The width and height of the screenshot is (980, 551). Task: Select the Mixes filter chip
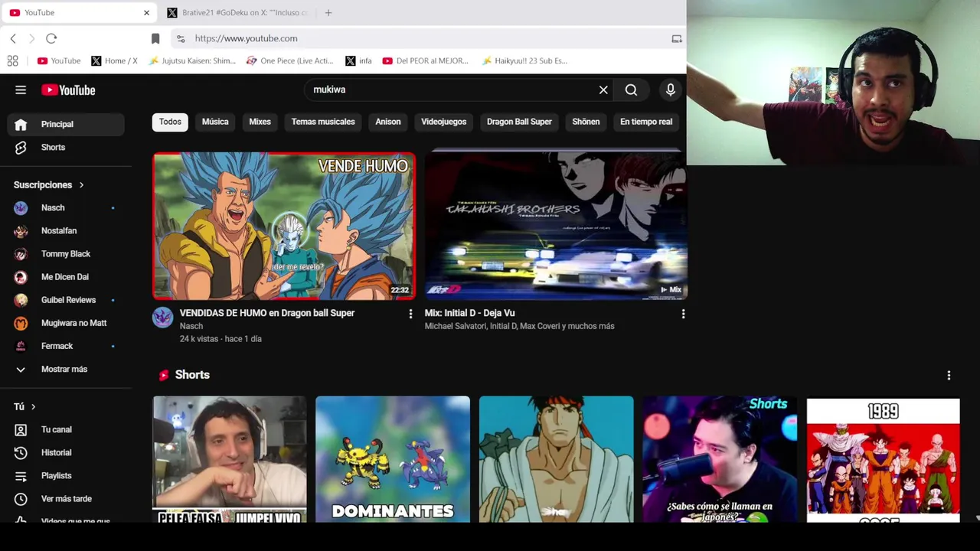coord(260,122)
